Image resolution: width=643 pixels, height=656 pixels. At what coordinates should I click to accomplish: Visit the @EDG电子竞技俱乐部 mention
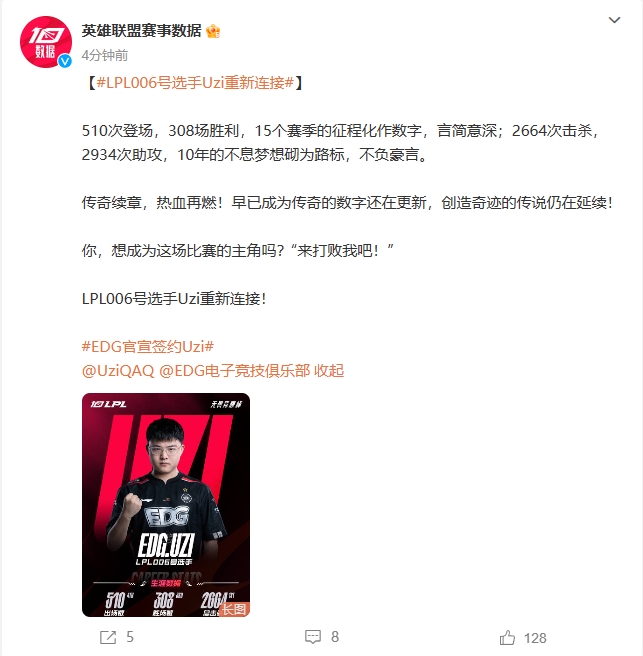pyautogui.click(x=235, y=371)
